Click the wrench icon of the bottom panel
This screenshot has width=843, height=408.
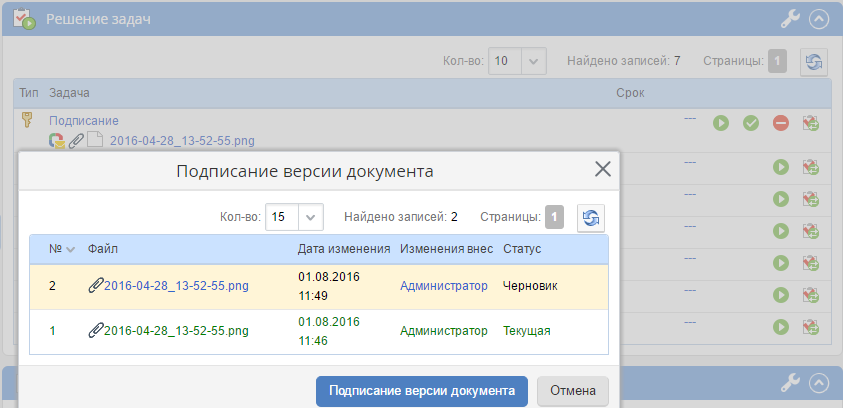(x=789, y=382)
